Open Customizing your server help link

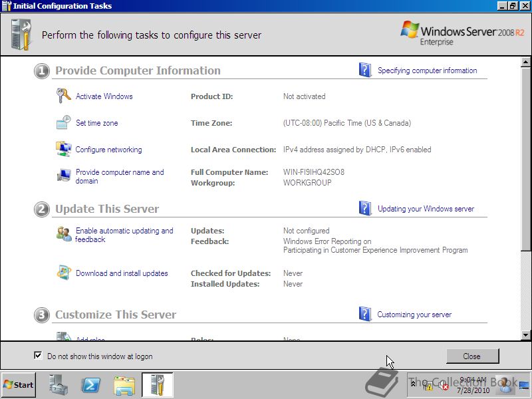[414, 315]
